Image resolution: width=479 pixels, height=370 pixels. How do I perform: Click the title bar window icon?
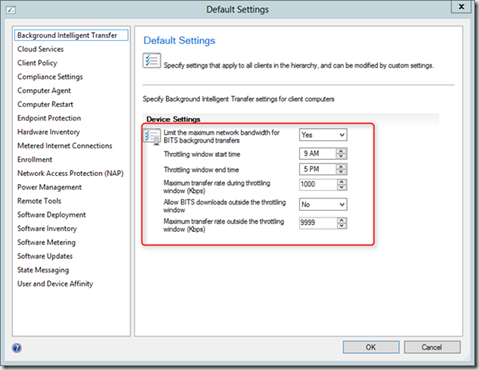click(x=11, y=10)
